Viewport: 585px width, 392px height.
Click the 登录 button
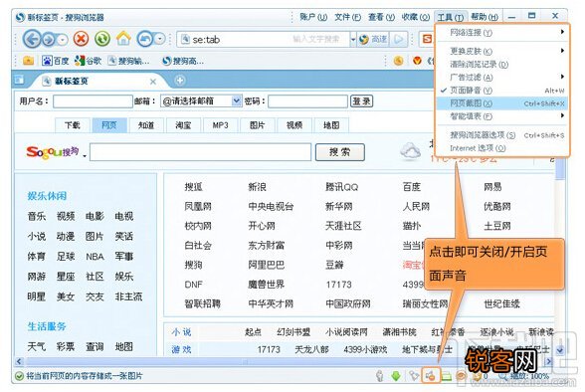click(x=361, y=101)
